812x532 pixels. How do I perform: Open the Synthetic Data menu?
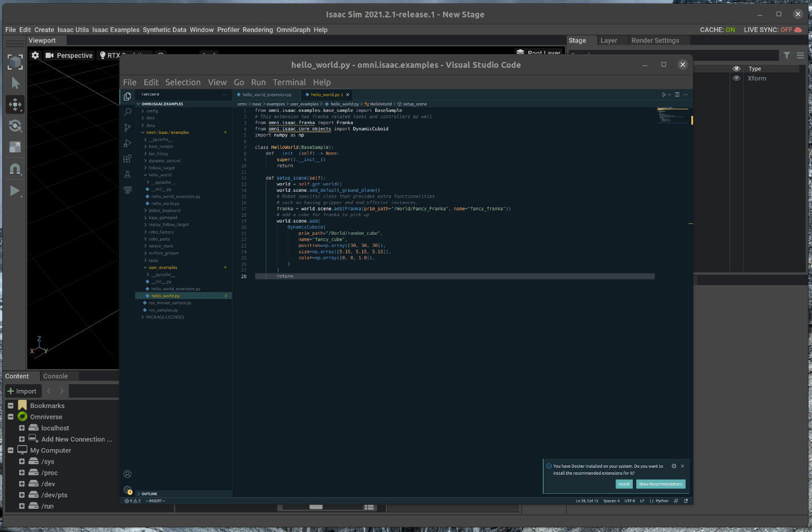(x=165, y=30)
